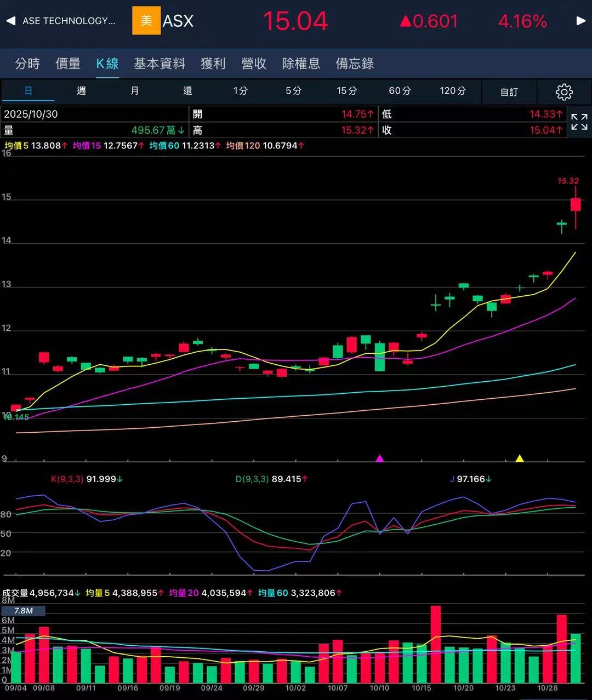Tap the K(9,3,3) indicator label

coord(67,479)
